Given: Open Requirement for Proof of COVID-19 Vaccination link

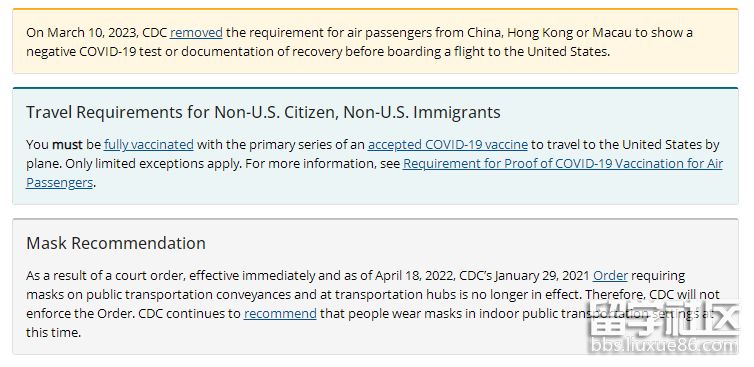Looking at the screenshot, I should click(374, 173).
